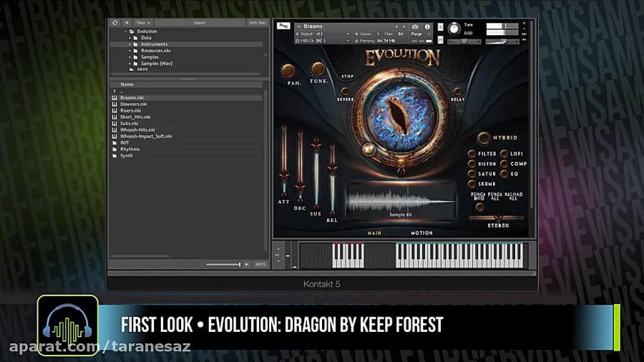Click the TUNE knob on the Evolution panel
Screen dimensions: 644x362
[x=318, y=69]
